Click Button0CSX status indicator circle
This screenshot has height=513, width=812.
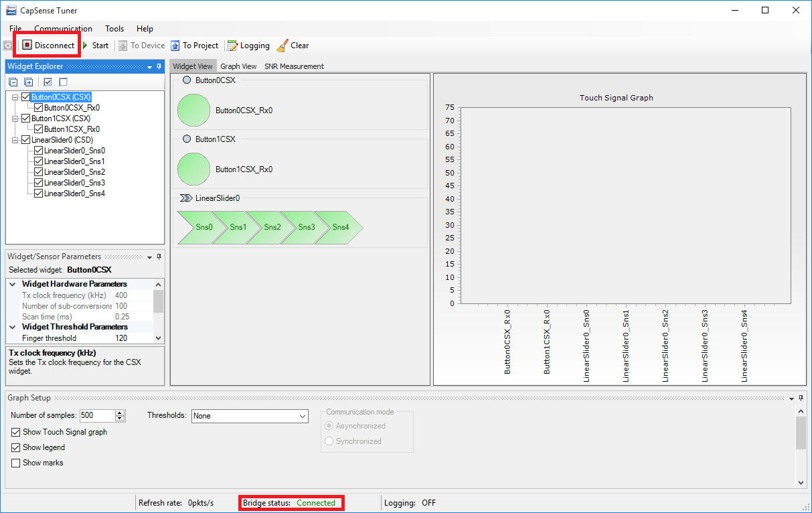coord(187,80)
